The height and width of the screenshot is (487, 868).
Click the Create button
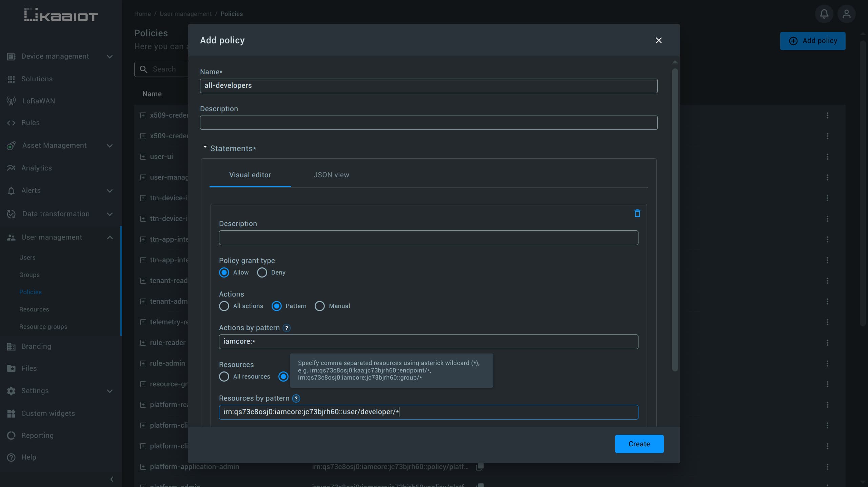click(x=639, y=444)
